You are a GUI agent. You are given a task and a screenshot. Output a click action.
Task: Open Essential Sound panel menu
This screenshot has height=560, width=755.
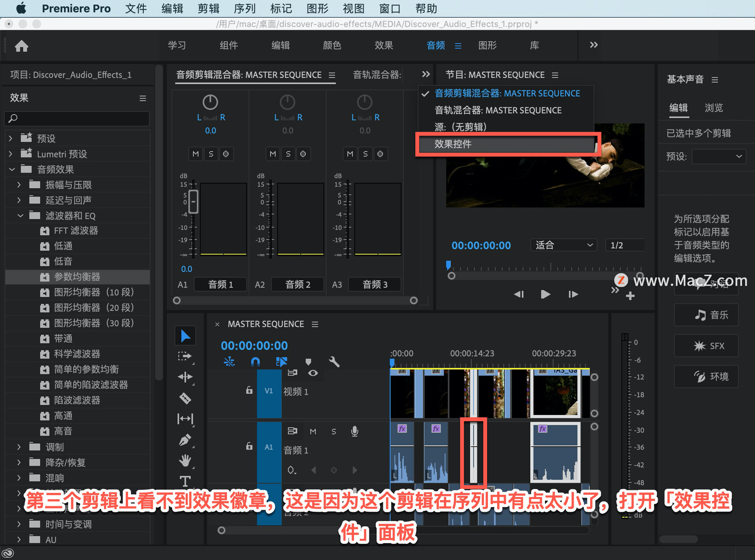(x=715, y=80)
